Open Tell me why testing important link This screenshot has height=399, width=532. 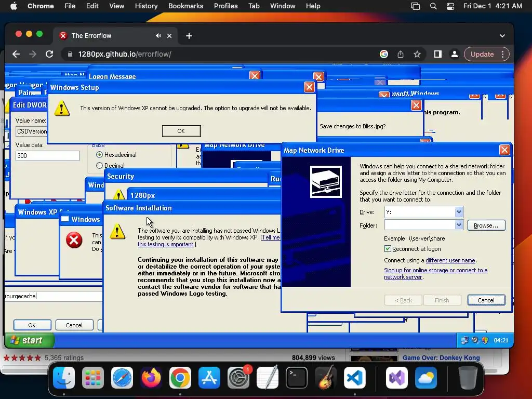point(209,241)
